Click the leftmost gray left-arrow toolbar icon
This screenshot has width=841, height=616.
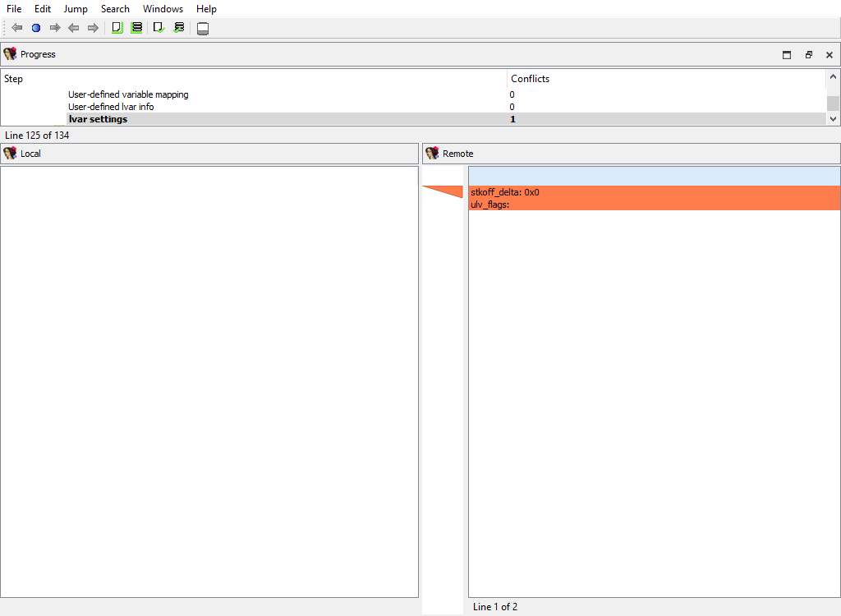pos(17,28)
